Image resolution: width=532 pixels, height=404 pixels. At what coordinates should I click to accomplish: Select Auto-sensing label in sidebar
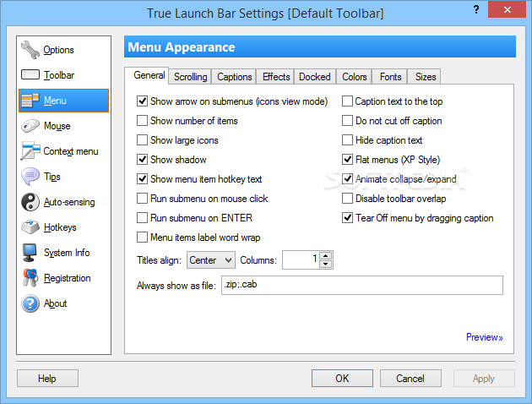click(69, 202)
